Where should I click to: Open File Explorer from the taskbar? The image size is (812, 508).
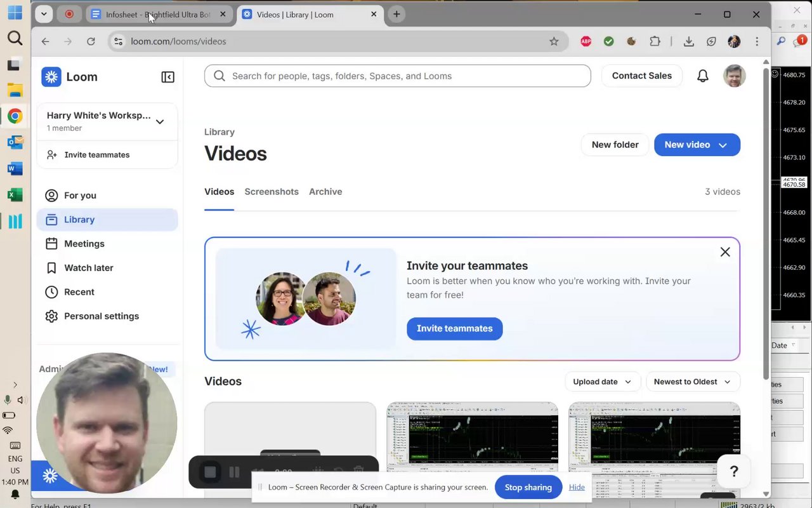(15, 90)
